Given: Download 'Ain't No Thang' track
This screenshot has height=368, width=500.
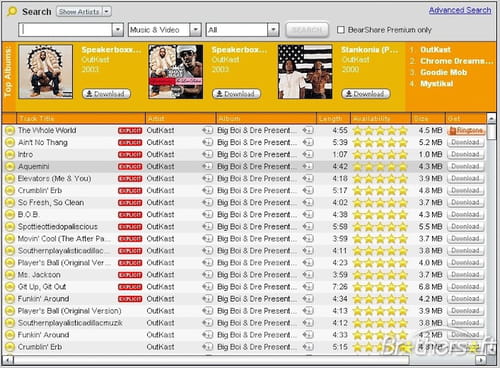Looking at the screenshot, I should point(466,143).
